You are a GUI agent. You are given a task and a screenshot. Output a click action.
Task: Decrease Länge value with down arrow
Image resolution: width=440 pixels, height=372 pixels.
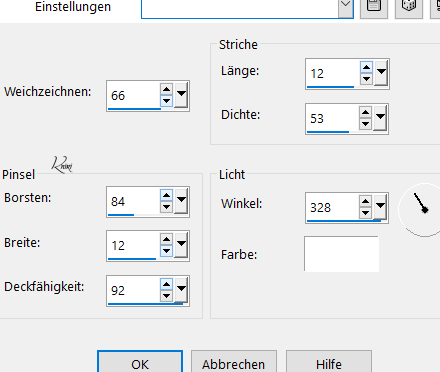pyautogui.click(x=366, y=79)
